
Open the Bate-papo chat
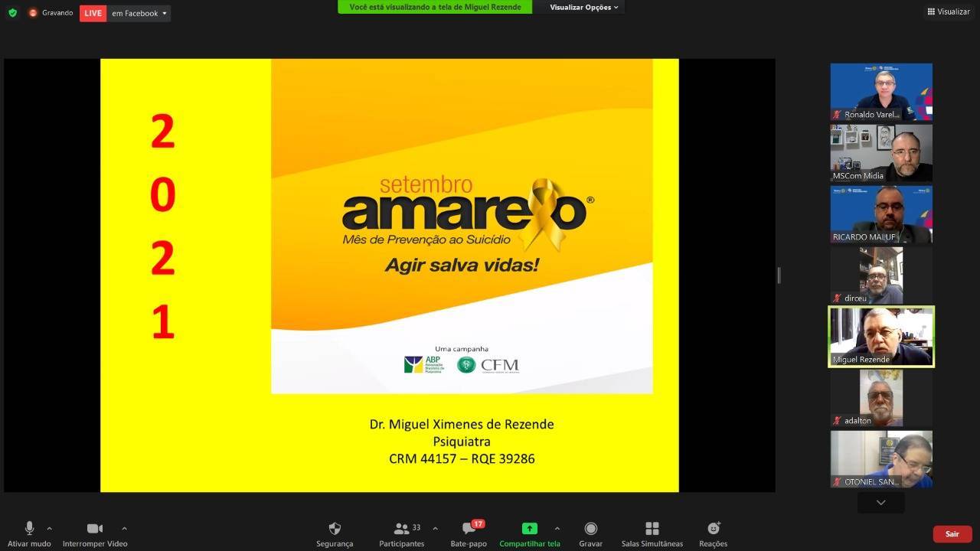[469, 529]
